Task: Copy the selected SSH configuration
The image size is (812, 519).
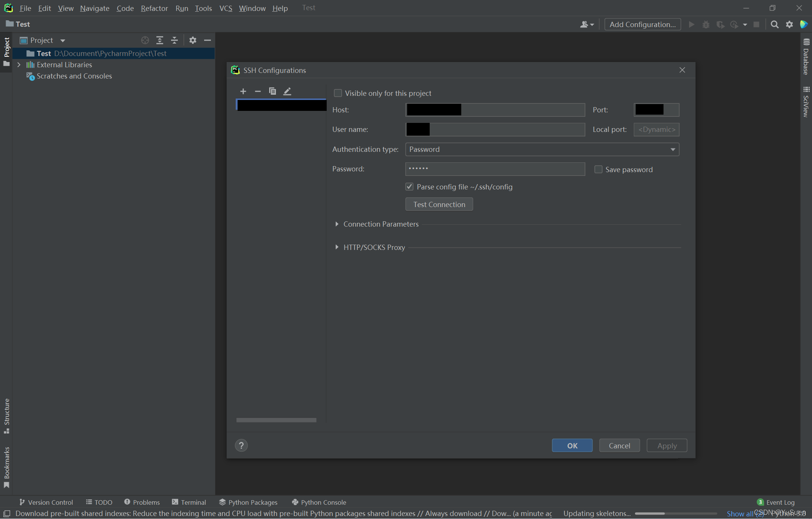Action: [x=273, y=91]
